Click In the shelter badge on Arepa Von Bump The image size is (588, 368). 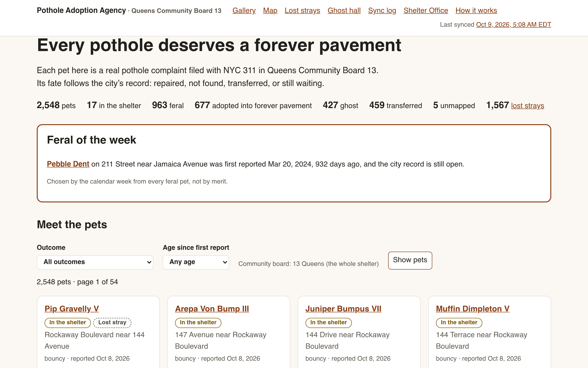(198, 322)
